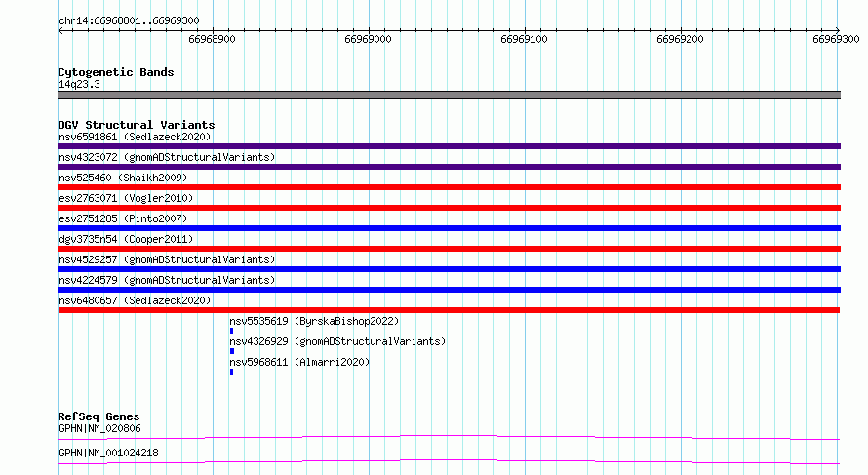Open variant nsv4323072 (gnomADStructuralVariants) label

167,157
